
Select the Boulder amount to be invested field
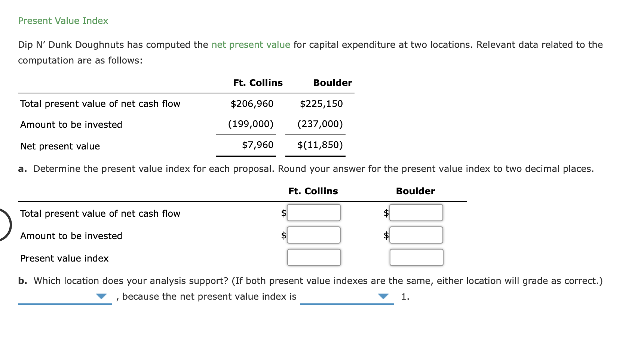(x=416, y=235)
